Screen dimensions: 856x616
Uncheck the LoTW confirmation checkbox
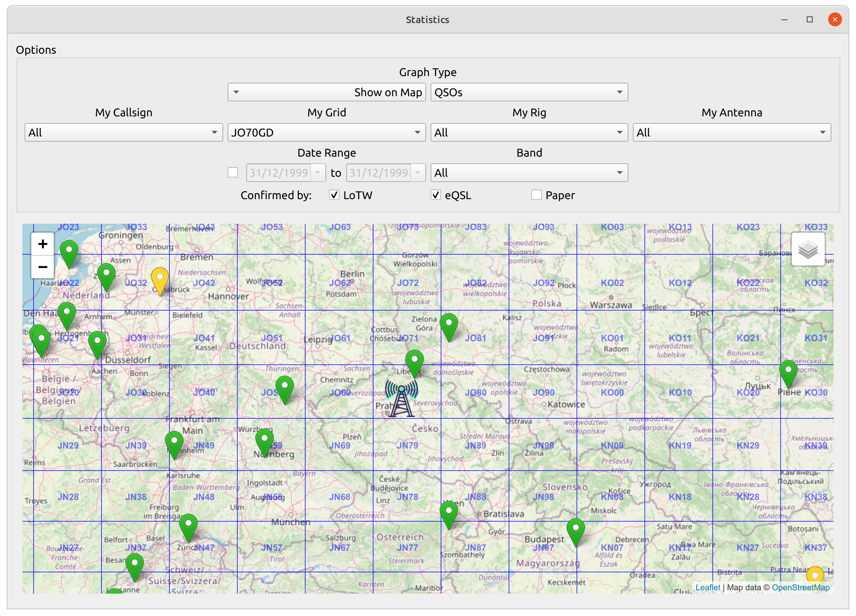click(x=334, y=195)
